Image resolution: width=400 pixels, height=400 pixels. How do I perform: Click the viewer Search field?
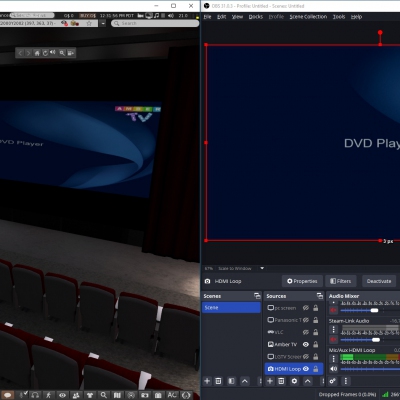coord(155,23)
